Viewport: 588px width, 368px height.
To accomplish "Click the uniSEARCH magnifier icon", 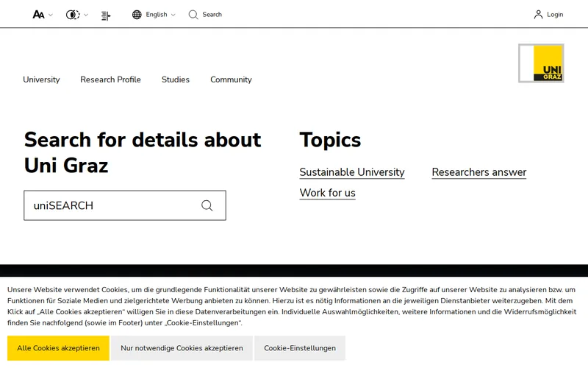I will [x=207, y=205].
